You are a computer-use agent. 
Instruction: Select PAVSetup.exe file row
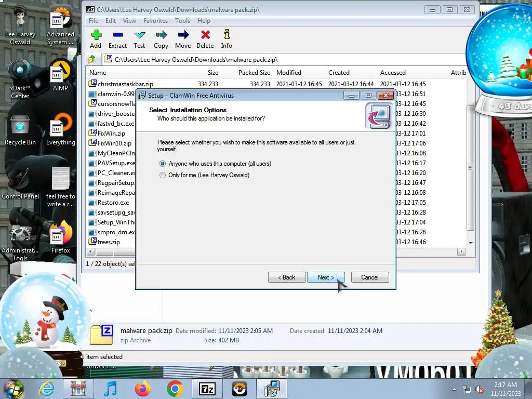click(x=112, y=163)
